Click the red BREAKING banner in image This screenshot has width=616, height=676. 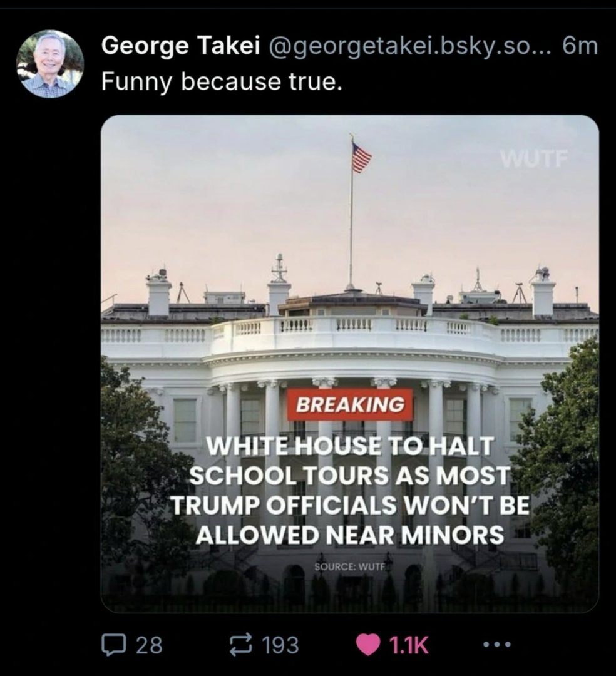[350, 404]
